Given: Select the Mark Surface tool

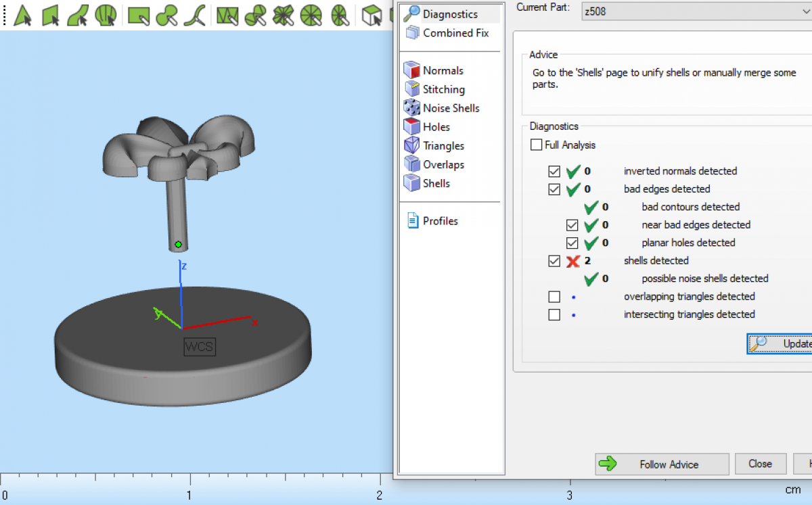Looking at the screenshot, I should tap(78, 15).
